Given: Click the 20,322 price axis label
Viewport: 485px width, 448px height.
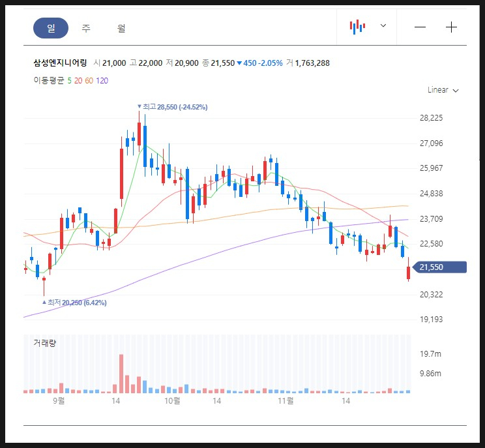Looking at the screenshot, I should tap(431, 295).
